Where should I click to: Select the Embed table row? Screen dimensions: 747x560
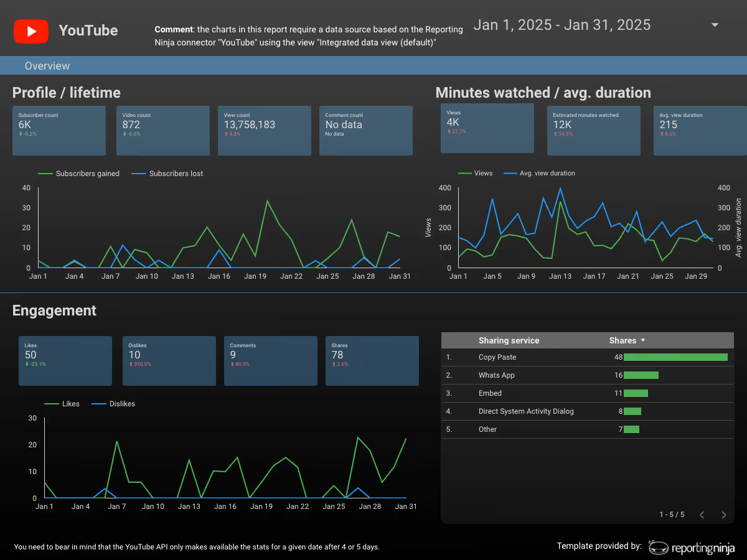(x=588, y=393)
